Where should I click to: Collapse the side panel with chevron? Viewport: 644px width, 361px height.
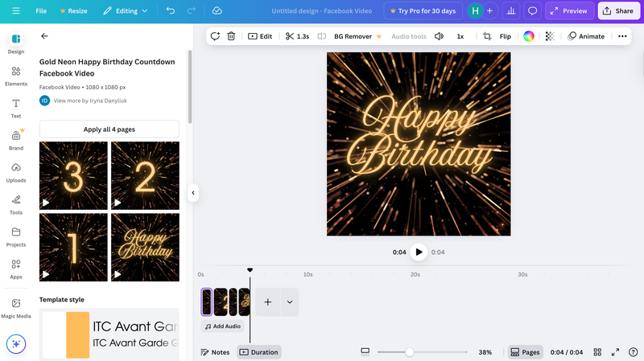point(193,193)
